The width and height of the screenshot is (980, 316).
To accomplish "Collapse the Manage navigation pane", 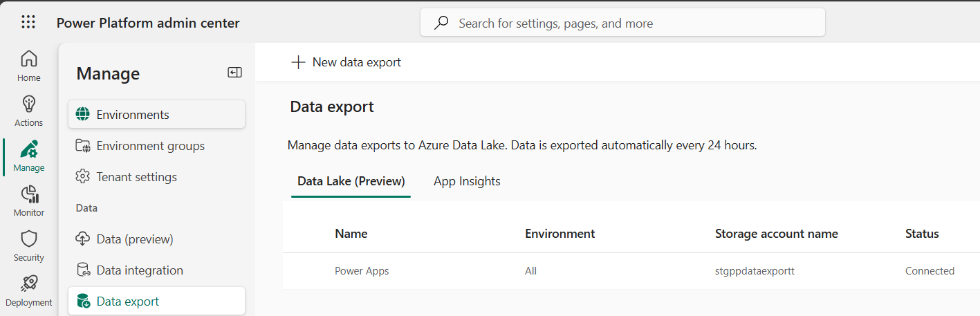I will (234, 73).
